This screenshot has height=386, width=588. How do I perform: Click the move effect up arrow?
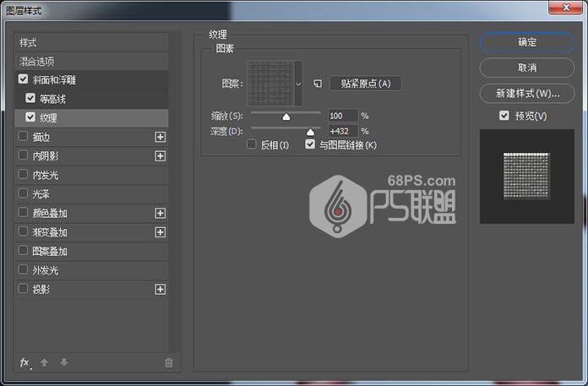click(44, 362)
